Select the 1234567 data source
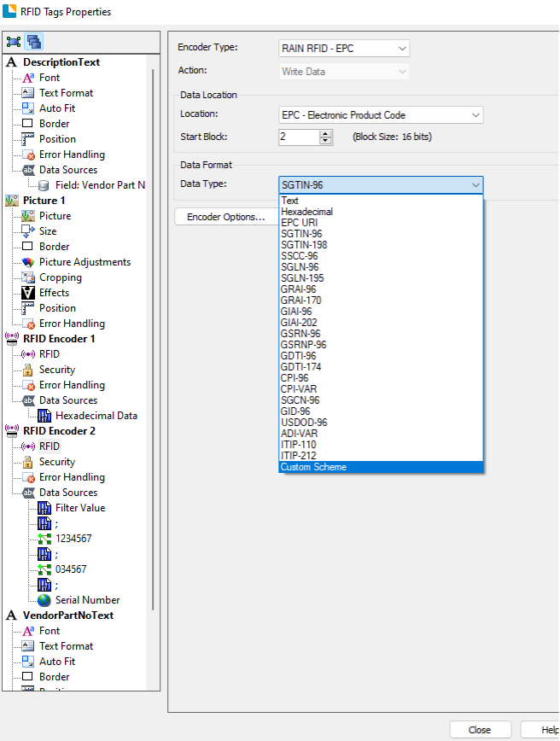The image size is (560, 741). [x=73, y=539]
